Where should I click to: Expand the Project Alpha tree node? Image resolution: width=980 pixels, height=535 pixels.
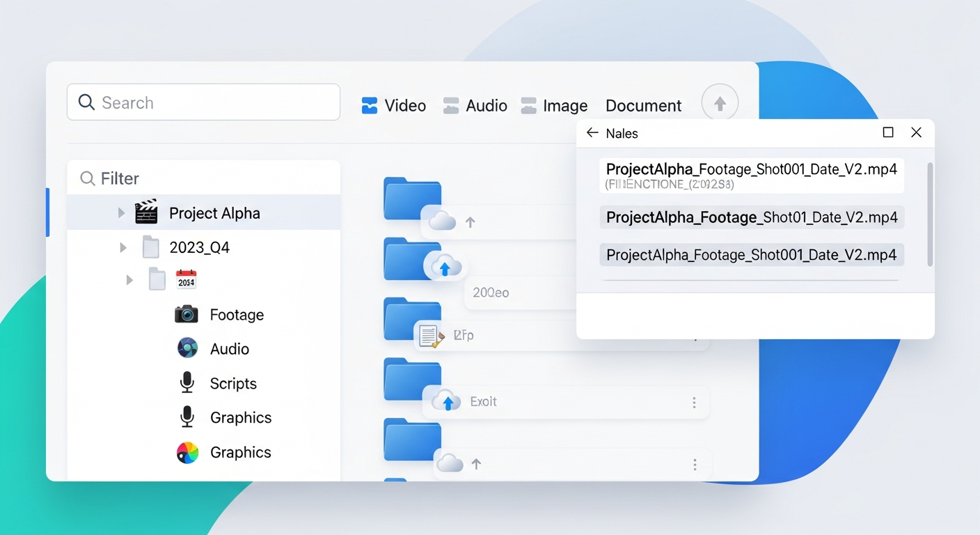point(121,212)
